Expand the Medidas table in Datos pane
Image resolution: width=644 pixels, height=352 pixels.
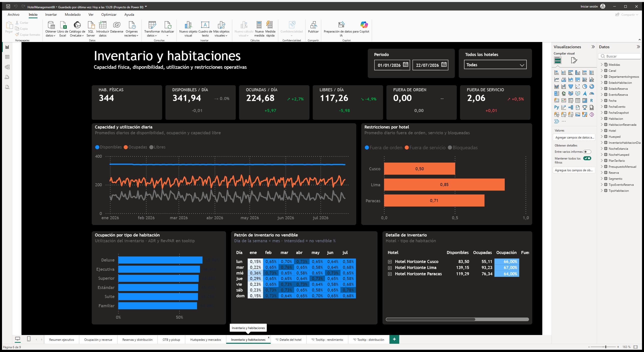(602, 64)
